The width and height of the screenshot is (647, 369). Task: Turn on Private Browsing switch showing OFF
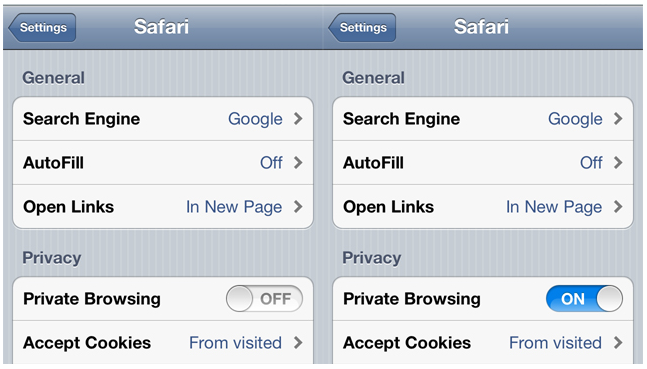264,298
